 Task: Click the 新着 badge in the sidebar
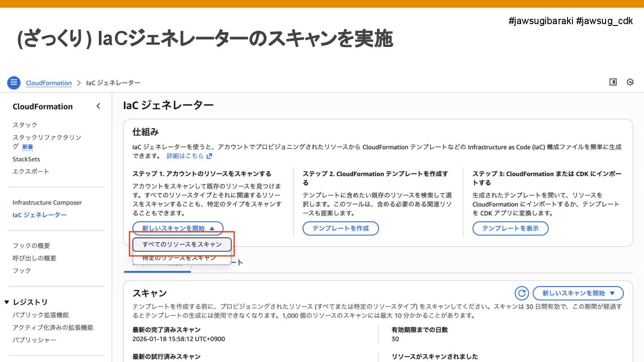pos(28,147)
